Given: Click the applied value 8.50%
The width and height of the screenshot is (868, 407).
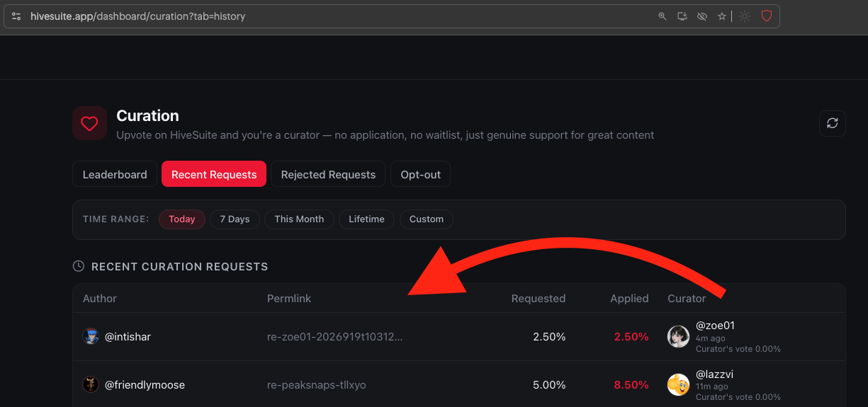Looking at the screenshot, I should pos(631,385).
